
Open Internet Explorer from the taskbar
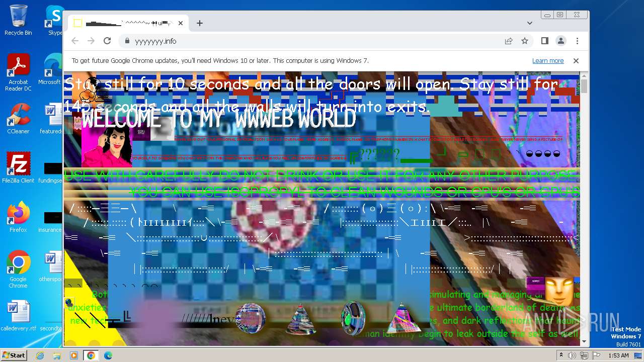pos(40,355)
